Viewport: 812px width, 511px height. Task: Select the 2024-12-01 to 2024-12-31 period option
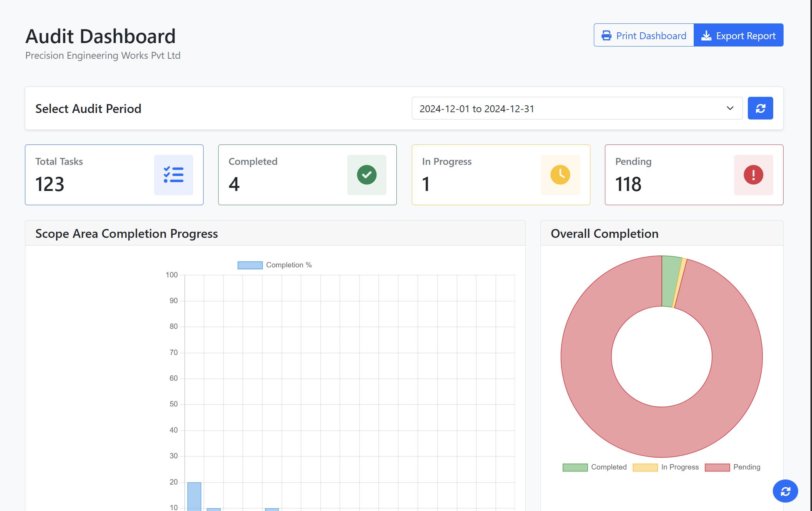tap(538, 109)
